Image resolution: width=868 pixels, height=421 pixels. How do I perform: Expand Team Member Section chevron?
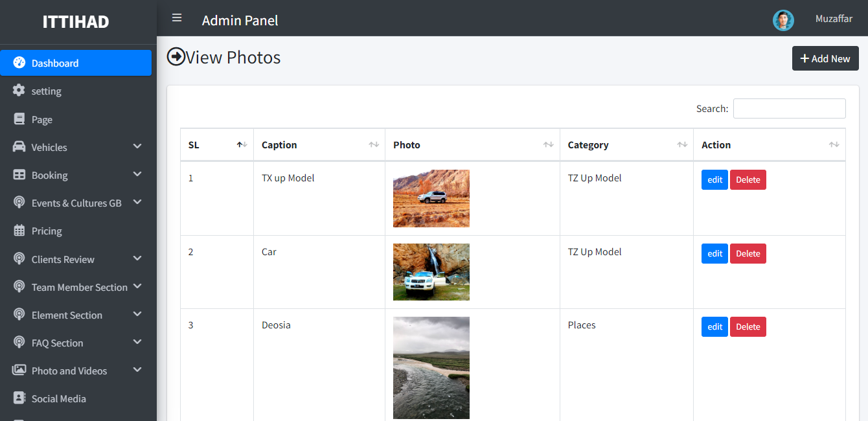pyautogui.click(x=137, y=286)
